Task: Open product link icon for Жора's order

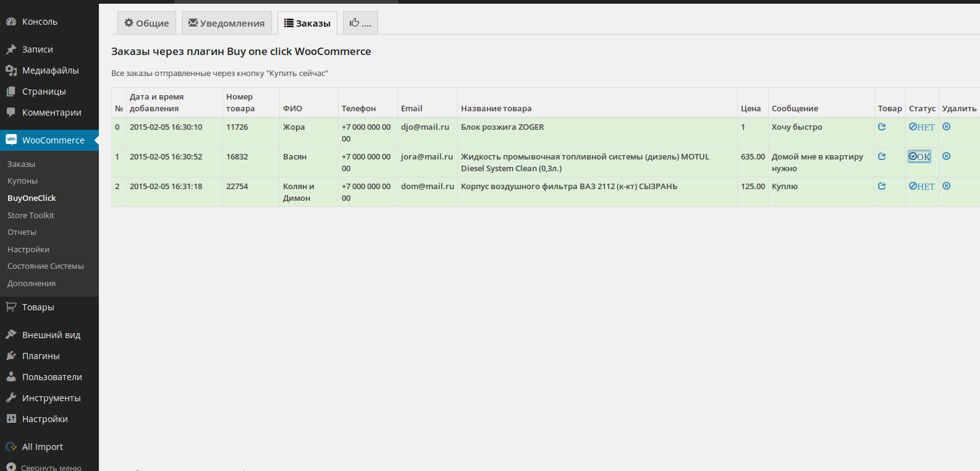Action: (x=882, y=127)
